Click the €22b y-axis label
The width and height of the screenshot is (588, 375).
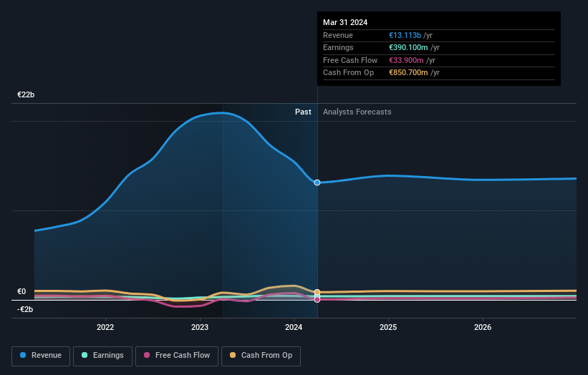[x=26, y=94]
